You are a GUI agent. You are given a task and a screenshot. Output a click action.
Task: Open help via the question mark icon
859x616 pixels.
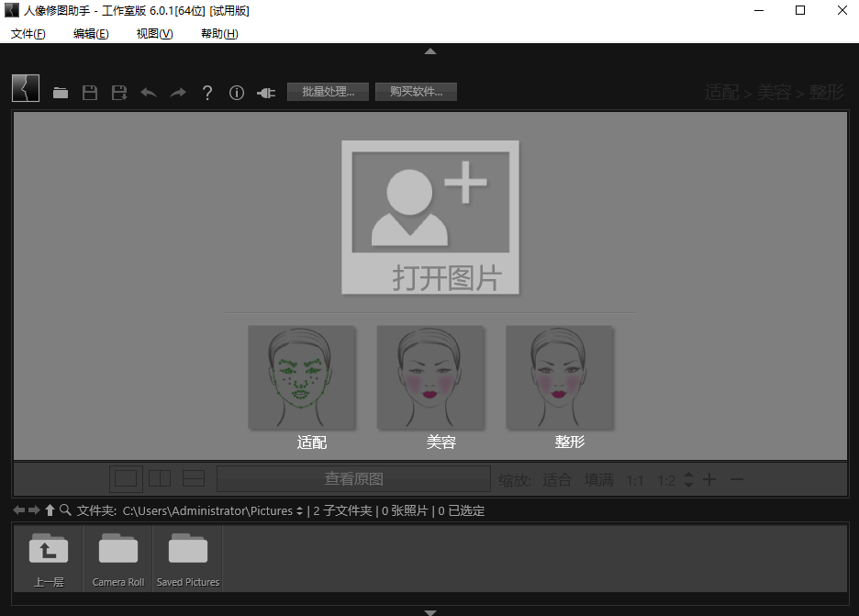click(207, 92)
